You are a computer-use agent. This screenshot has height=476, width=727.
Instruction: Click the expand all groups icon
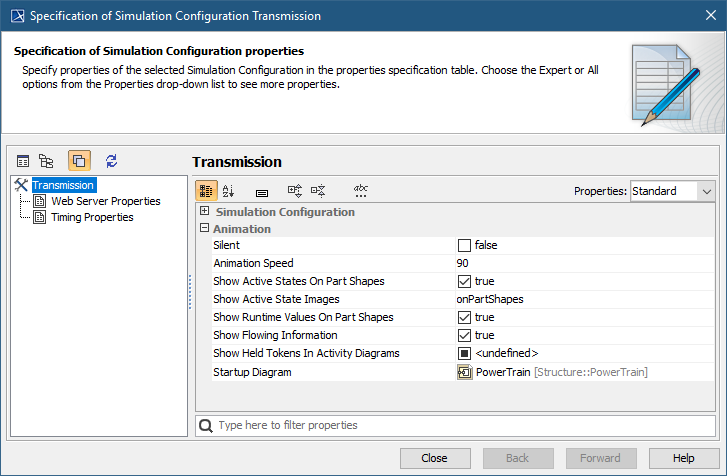click(295, 190)
